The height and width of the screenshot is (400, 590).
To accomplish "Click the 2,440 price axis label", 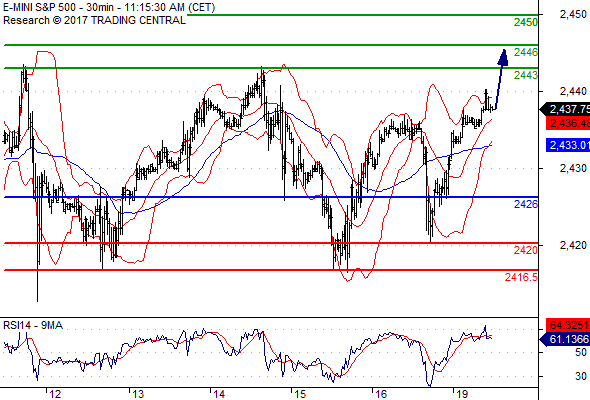I will pyautogui.click(x=573, y=91).
